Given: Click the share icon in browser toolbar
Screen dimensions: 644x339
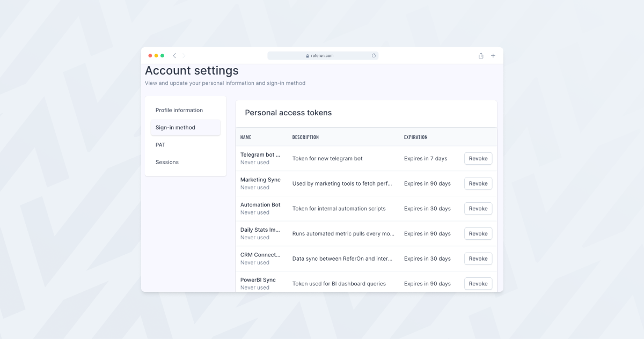Looking at the screenshot, I should tap(481, 56).
